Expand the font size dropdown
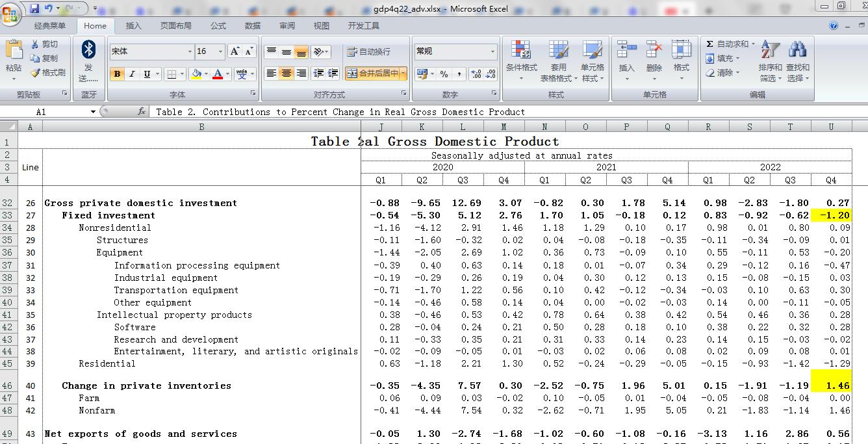Image resolution: width=868 pixels, height=444 pixels. (221, 52)
